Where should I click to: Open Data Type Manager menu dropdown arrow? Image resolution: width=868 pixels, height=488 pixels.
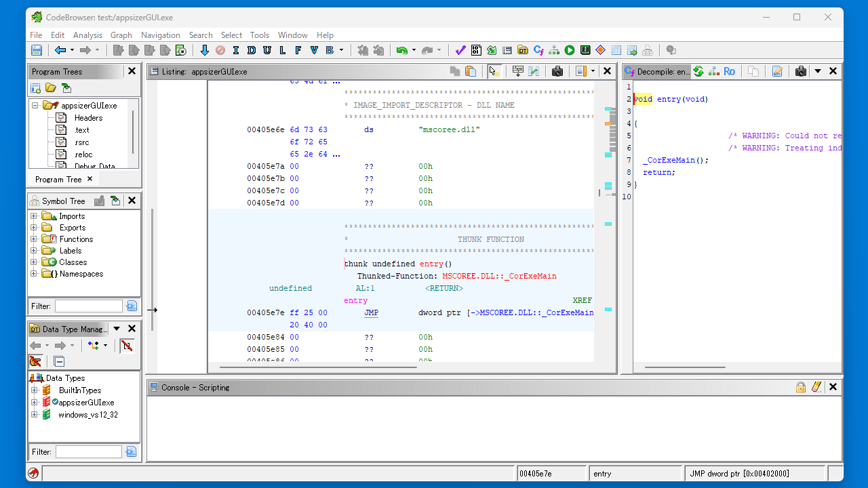(x=117, y=329)
